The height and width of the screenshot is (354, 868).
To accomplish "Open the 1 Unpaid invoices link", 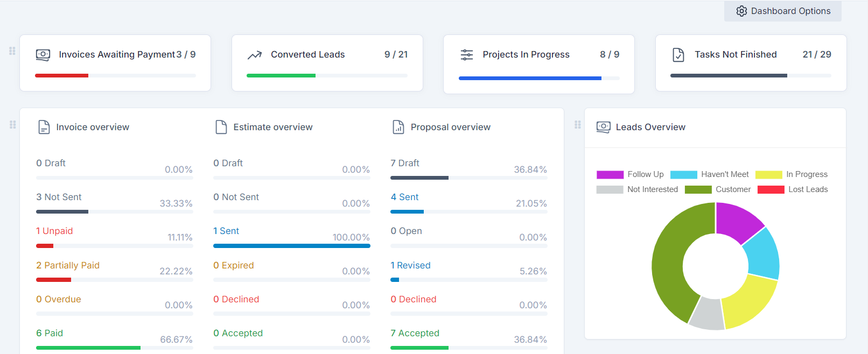I will [54, 231].
